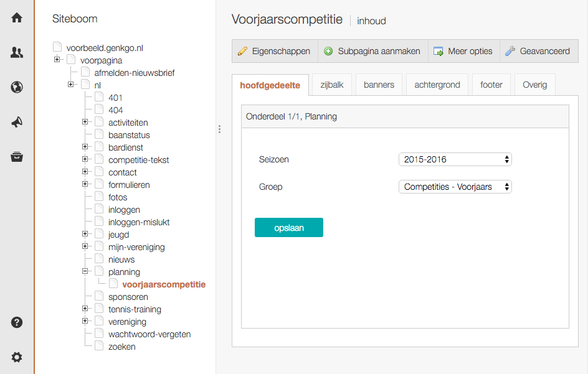588x374 pixels.
Task: Click the Eigenschappen pencil button
Action: [274, 52]
